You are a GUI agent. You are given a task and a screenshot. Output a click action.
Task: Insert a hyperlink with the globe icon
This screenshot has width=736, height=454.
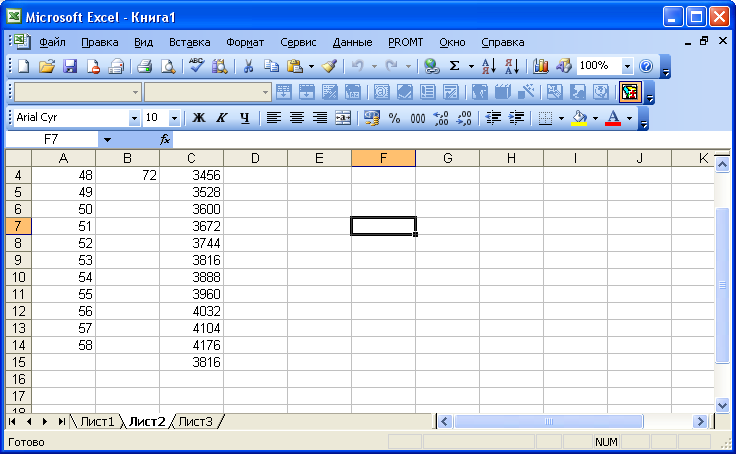pos(431,66)
